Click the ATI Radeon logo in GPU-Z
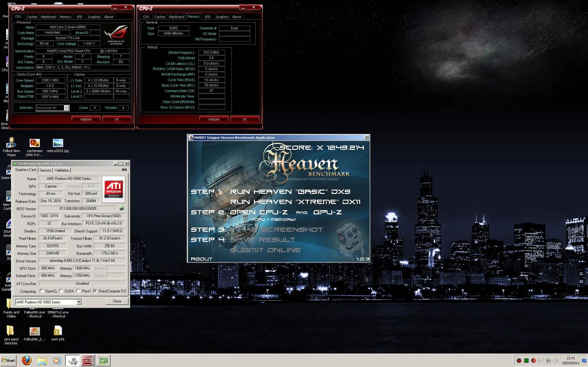This screenshot has height=367, width=588. (114, 189)
